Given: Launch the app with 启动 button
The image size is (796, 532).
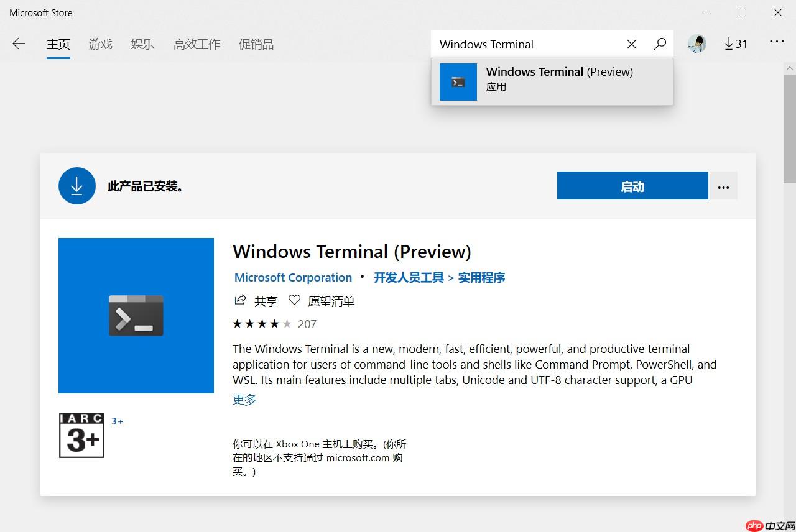Looking at the screenshot, I should [632, 186].
